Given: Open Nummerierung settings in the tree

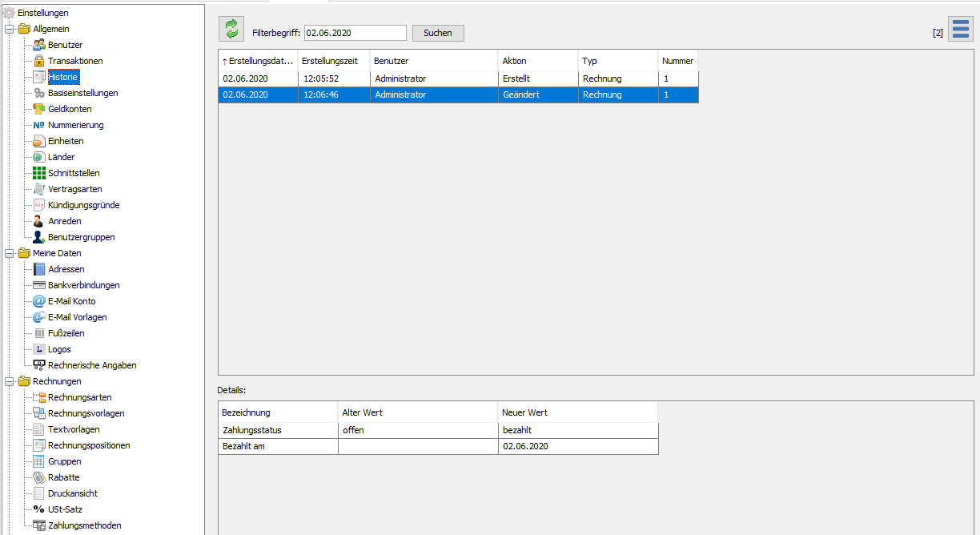Looking at the screenshot, I should 75,125.
